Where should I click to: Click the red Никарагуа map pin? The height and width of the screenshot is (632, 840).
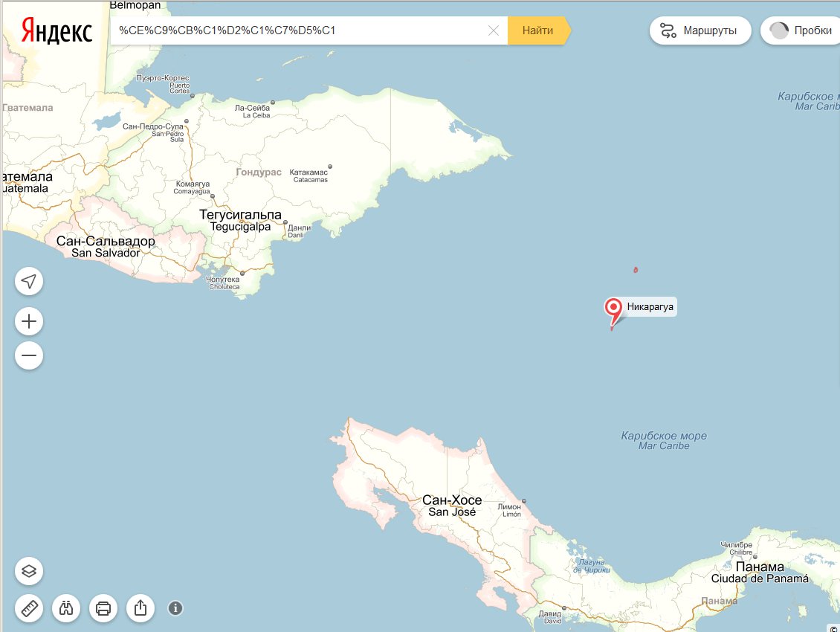(614, 308)
